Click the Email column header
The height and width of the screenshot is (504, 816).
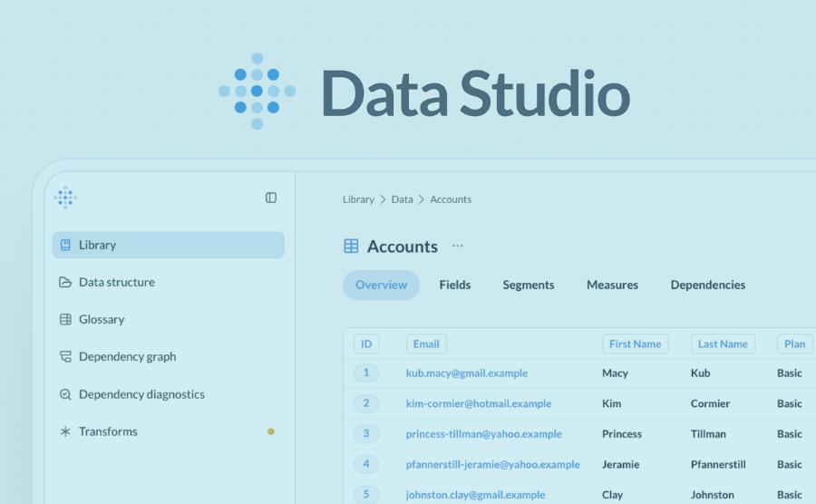(x=426, y=344)
